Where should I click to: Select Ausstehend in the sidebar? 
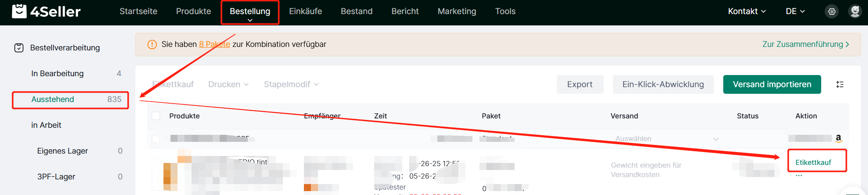click(x=70, y=100)
